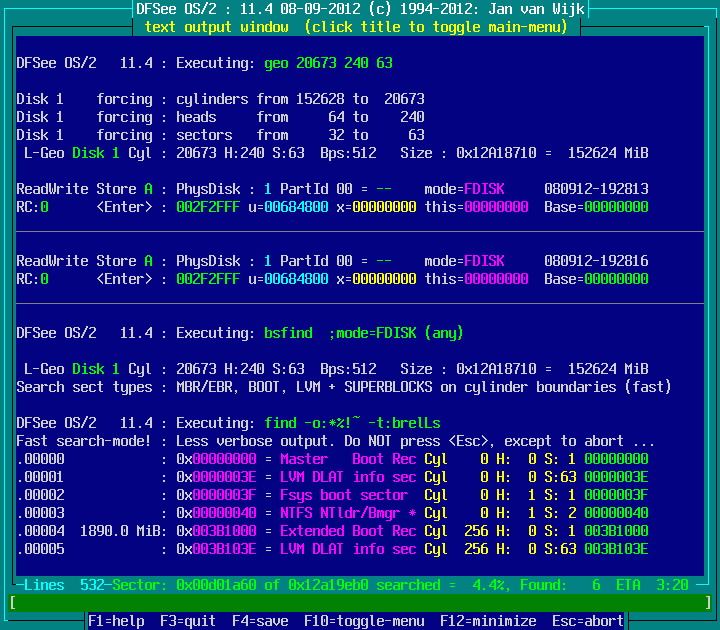Click F10=toggle-menu in bottom bar
Viewport: 720px width, 630px height.
[363, 621]
